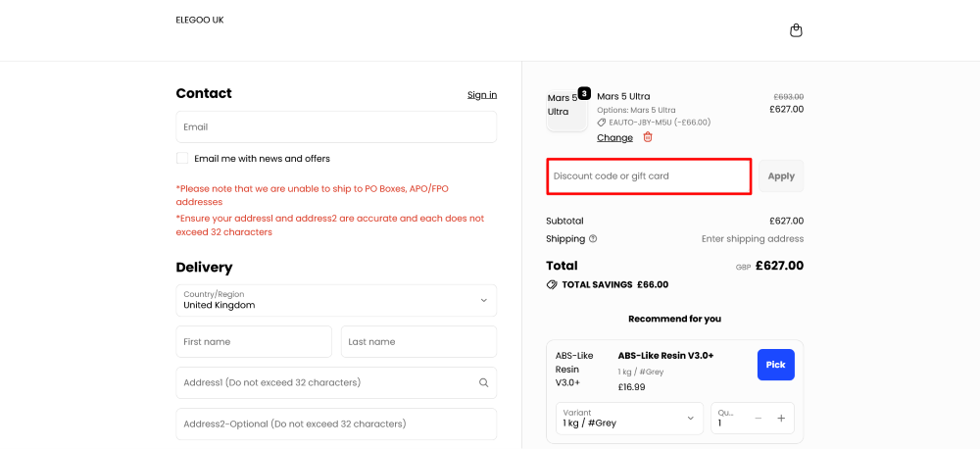The width and height of the screenshot is (980, 449).
Task: Click the EAUTO-JBY-M5U discount code text
Action: (660, 123)
